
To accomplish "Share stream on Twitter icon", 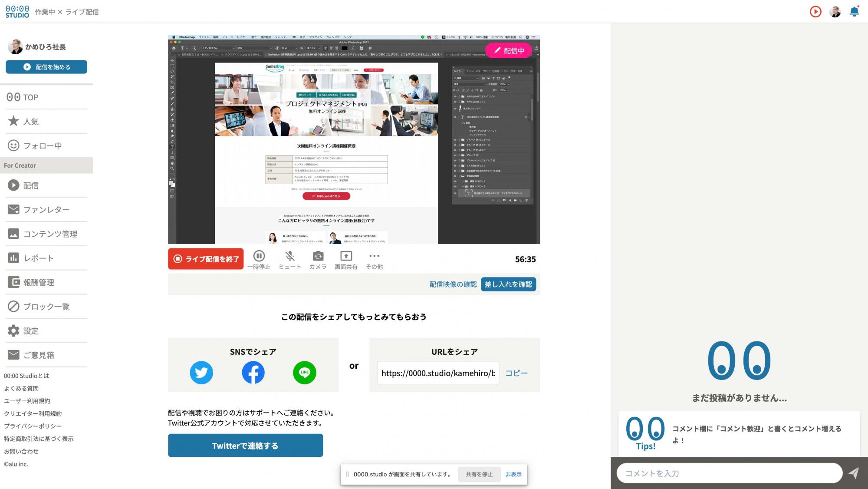I will pyautogui.click(x=201, y=373).
